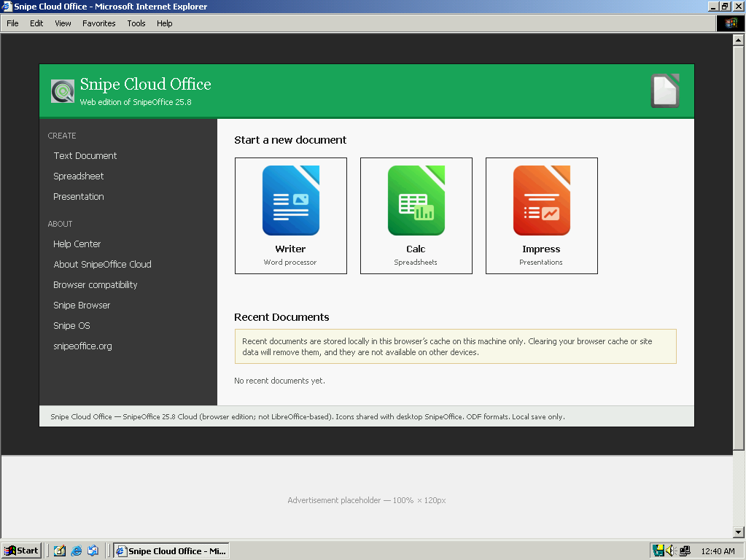Open the Help menu
Screen dimensions: 746x560
(x=165, y=23)
